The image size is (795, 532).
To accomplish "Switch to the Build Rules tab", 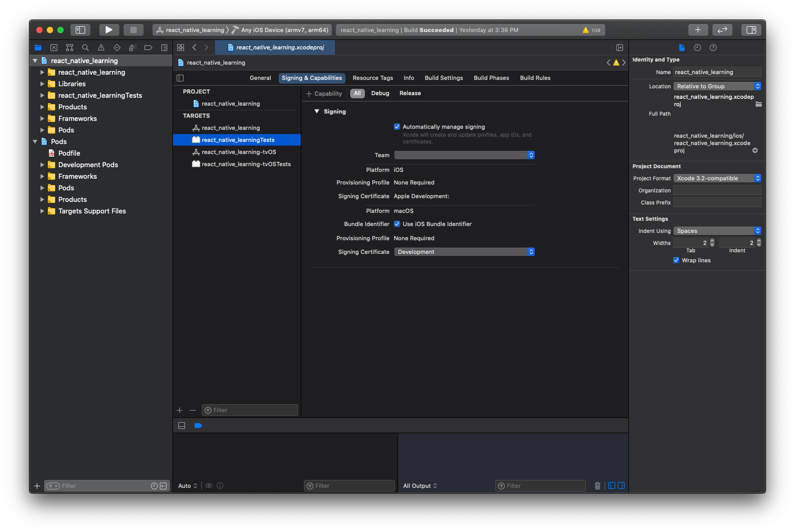I will 535,78.
